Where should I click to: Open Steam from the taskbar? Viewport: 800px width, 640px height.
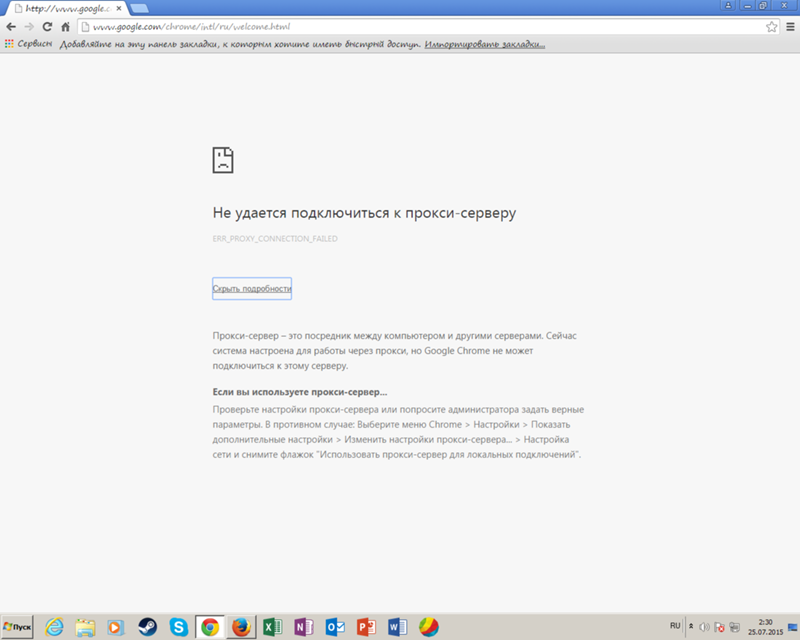pyautogui.click(x=147, y=627)
